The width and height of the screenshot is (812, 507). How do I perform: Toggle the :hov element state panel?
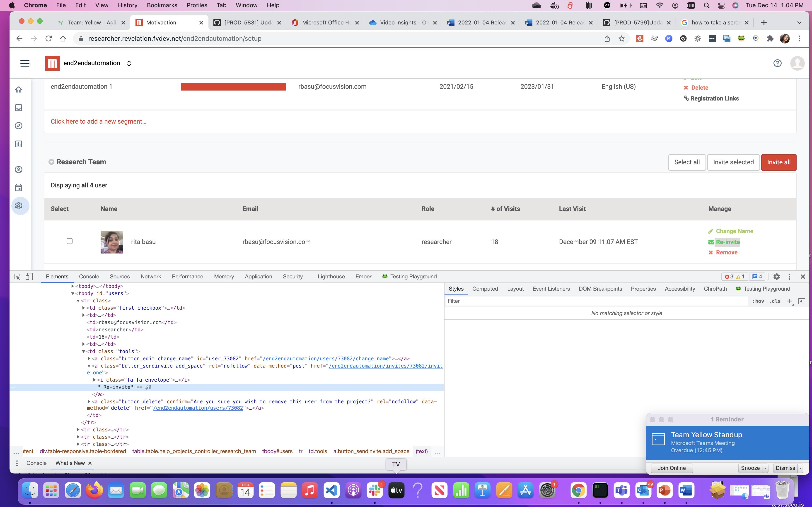pos(758,301)
